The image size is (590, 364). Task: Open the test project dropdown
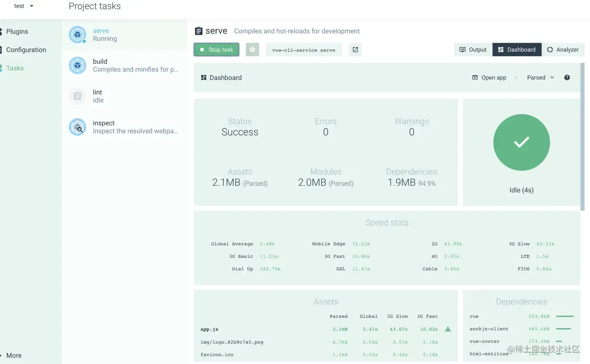24,6
